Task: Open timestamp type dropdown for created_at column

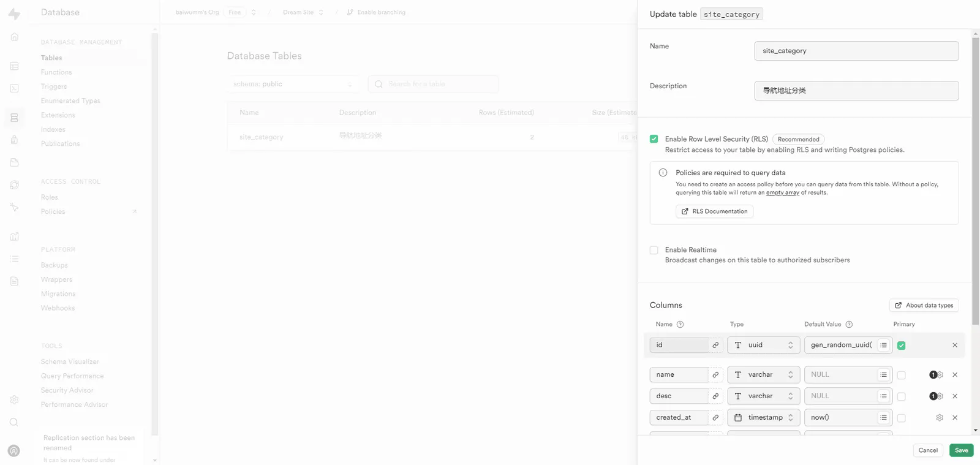Action: 764,418
